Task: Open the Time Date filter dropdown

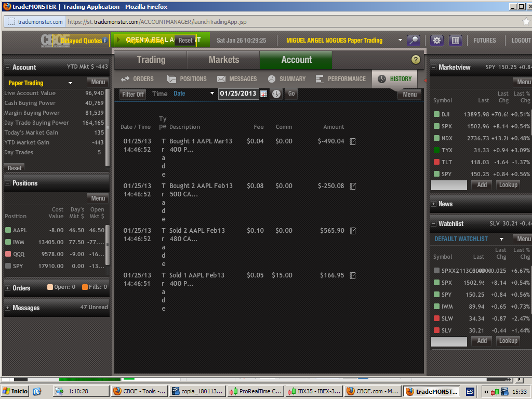Action: (212, 94)
